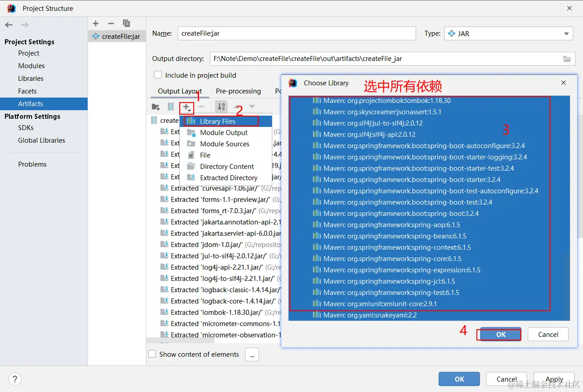Click Cancel in Project Structure window
583x392 pixels.
(x=506, y=379)
